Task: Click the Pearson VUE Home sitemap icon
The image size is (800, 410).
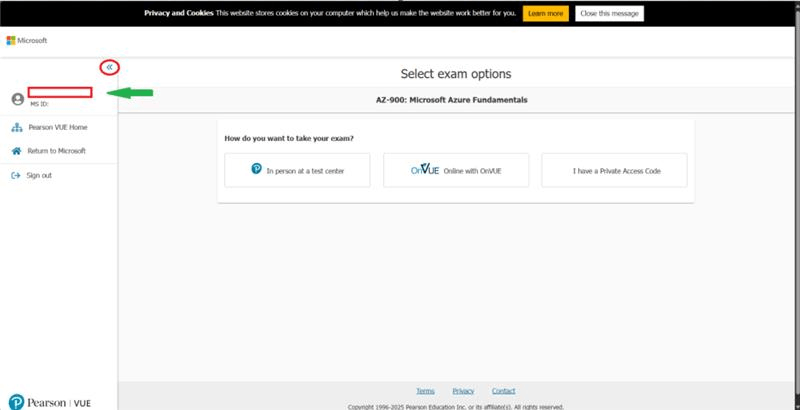Action: pyautogui.click(x=17, y=127)
